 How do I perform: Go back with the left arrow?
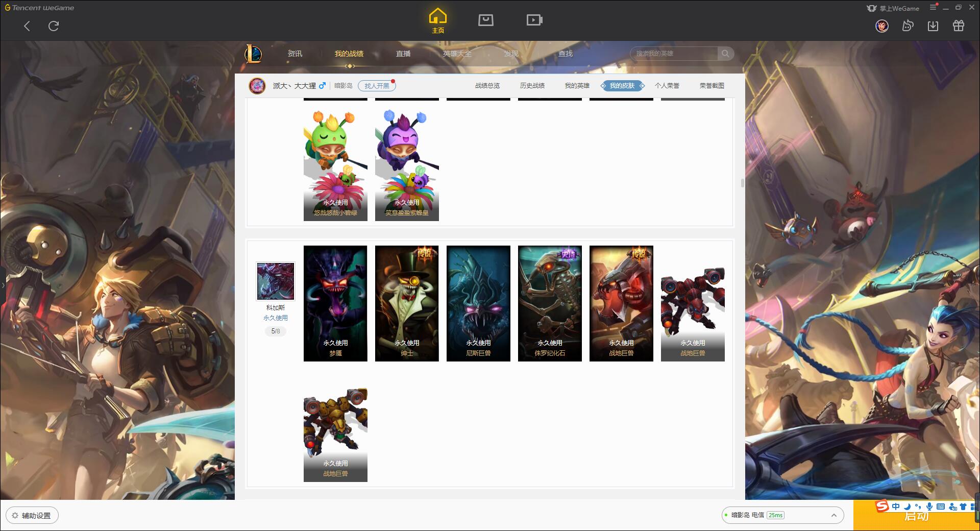pyautogui.click(x=27, y=26)
